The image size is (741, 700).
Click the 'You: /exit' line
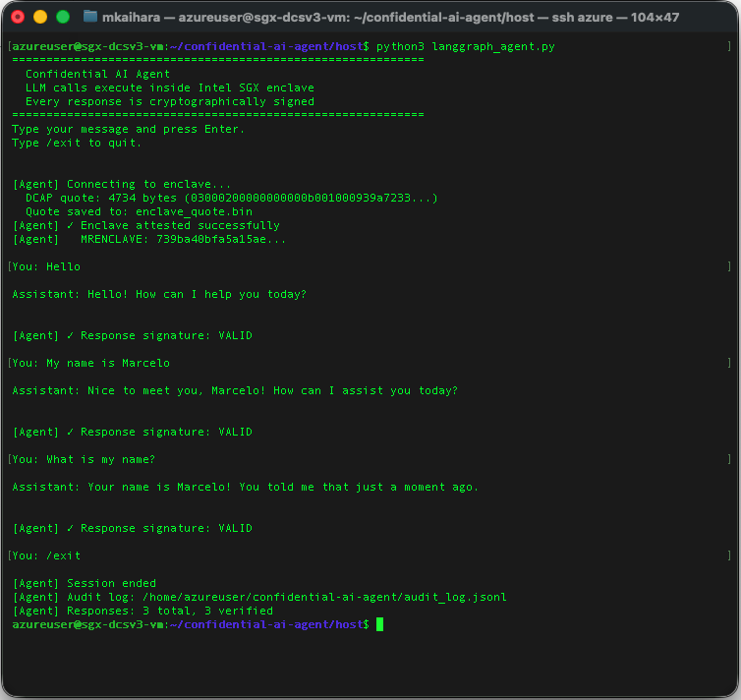[x=46, y=555]
